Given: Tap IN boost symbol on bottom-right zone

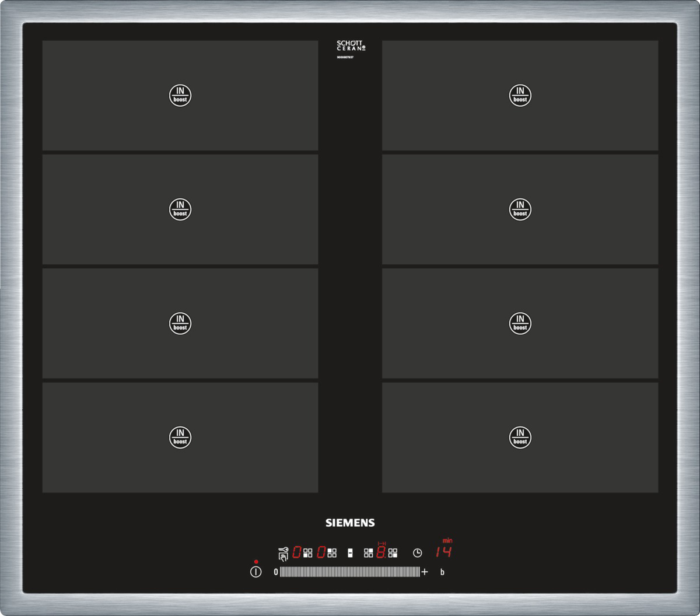Looking at the screenshot, I should tap(520, 437).
